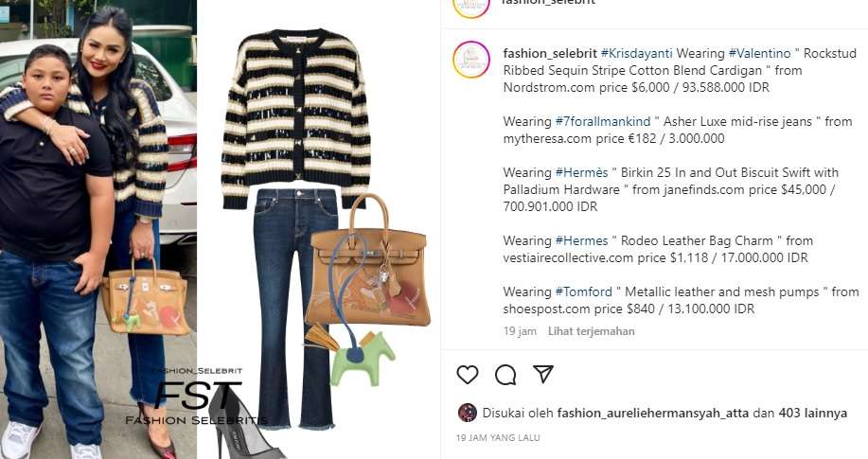Click Lihat terjemahan to translate caption
Image resolution: width=868 pixels, height=459 pixels.
point(592,331)
